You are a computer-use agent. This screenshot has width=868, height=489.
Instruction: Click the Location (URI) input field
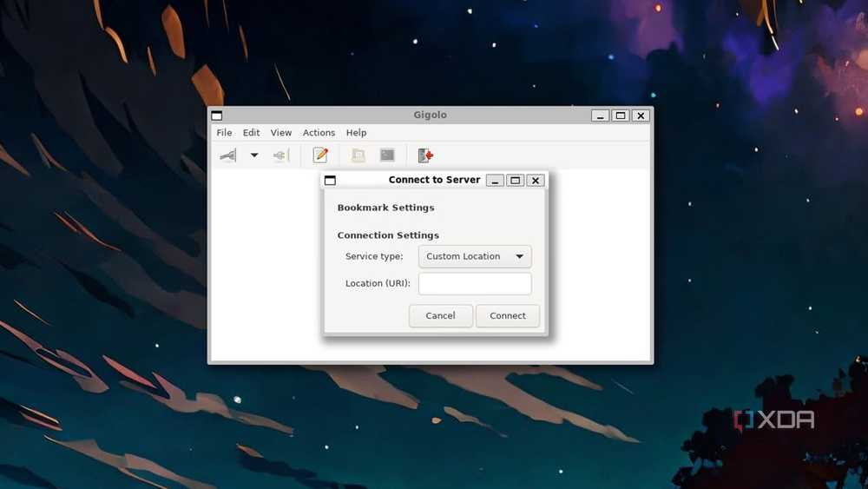pyautogui.click(x=475, y=283)
